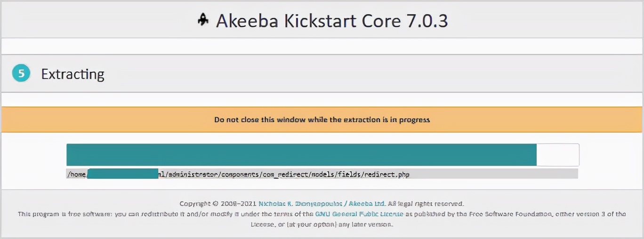This screenshot has height=239, width=644.
Task: Click the empty gray area right of file path
Action: click(x=494, y=174)
